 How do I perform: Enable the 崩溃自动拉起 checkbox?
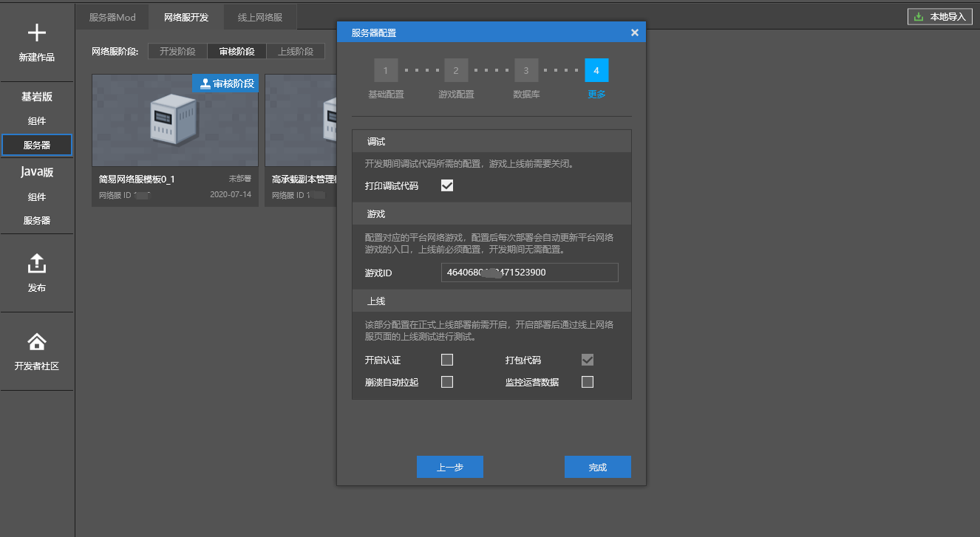click(x=447, y=382)
